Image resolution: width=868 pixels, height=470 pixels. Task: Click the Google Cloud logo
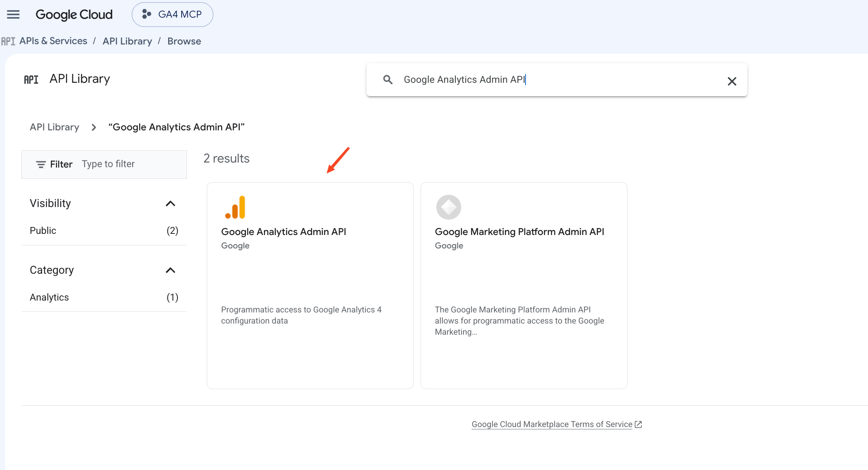[x=74, y=15]
